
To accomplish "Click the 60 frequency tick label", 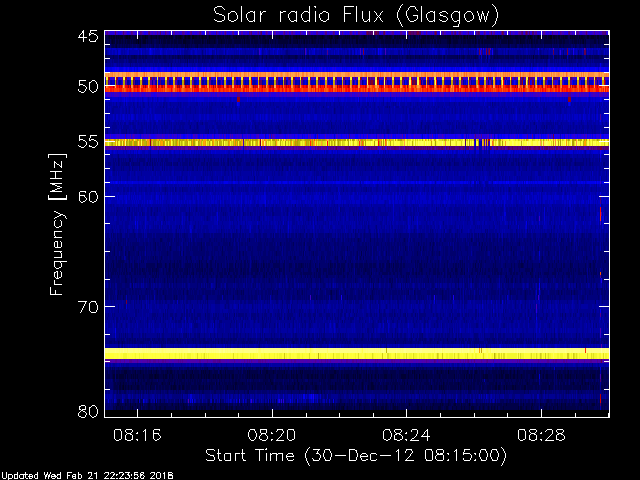I will (x=88, y=197).
